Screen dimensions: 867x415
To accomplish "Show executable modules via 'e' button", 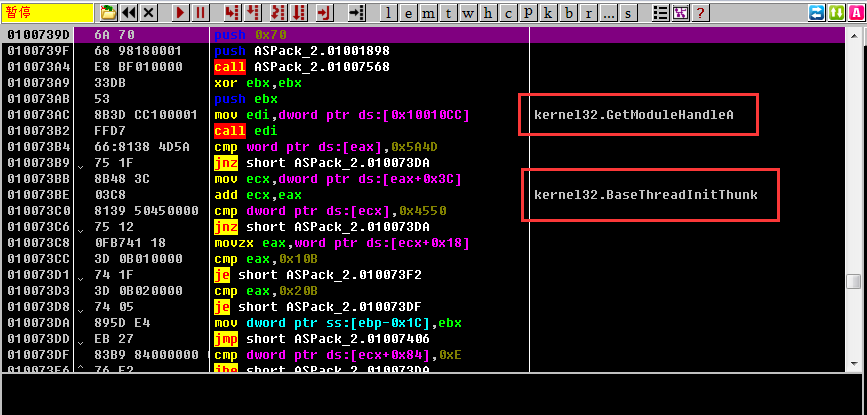I will 409,13.
